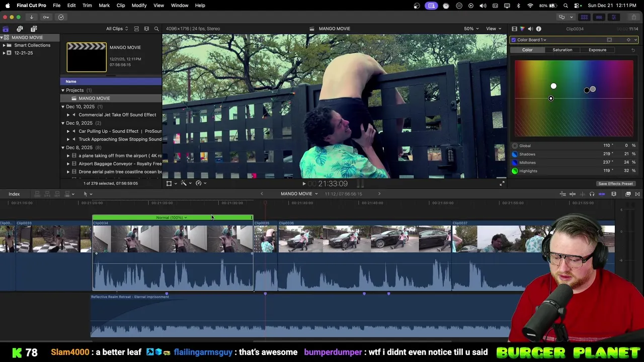Open the File menu
This screenshot has height=362, width=644.
(x=56, y=6)
